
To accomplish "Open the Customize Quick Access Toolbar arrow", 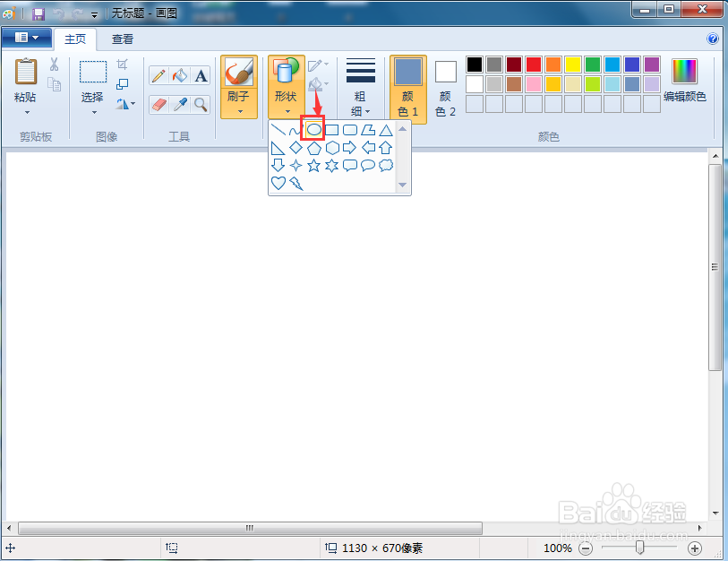I will click(94, 15).
